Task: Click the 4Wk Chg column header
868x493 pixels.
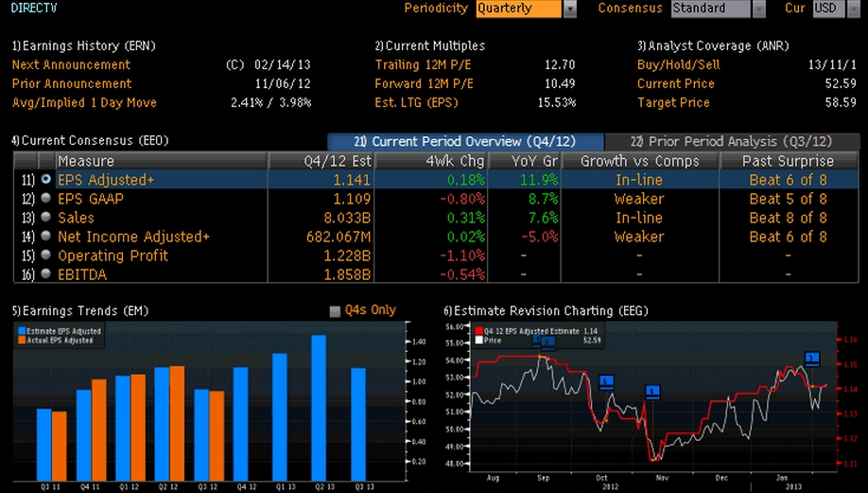Action: point(431,161)
